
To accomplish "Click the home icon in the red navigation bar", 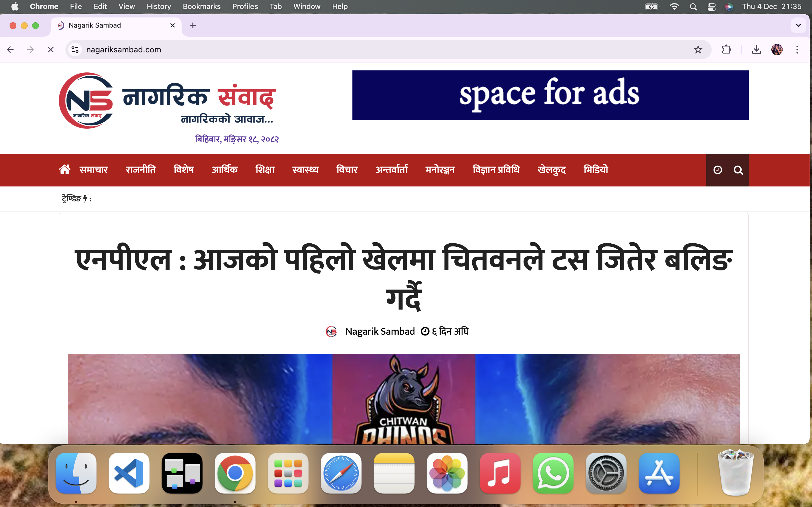I will (64, 169).
